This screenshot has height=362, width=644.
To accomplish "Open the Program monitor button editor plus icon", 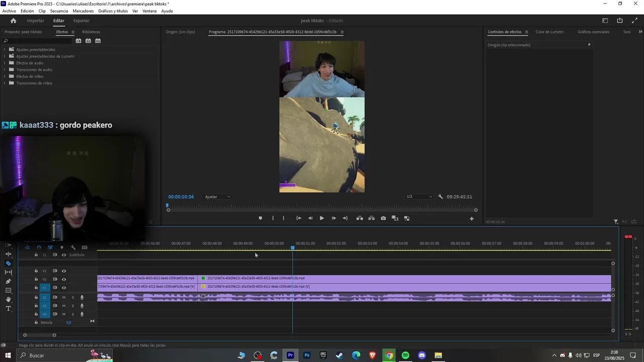I will pos(471,218).
